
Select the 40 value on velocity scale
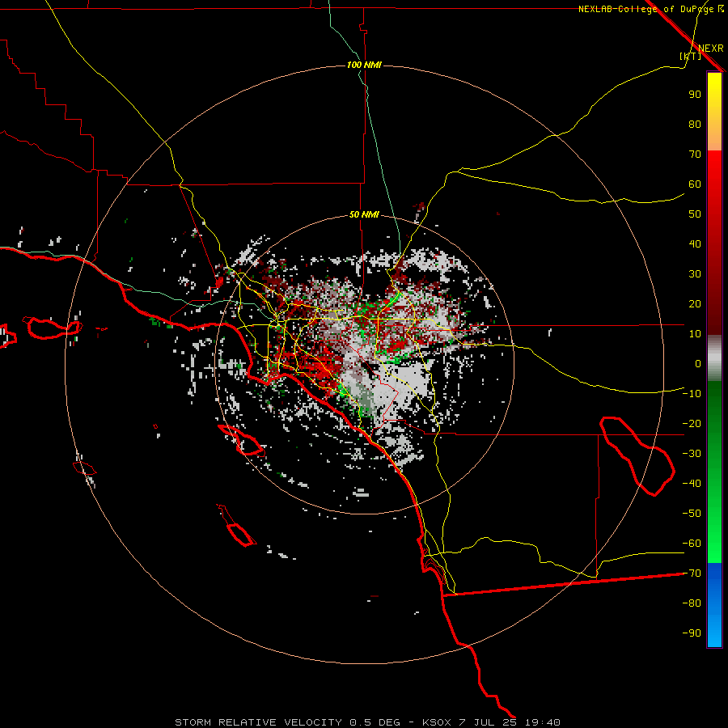click(695, 243)
